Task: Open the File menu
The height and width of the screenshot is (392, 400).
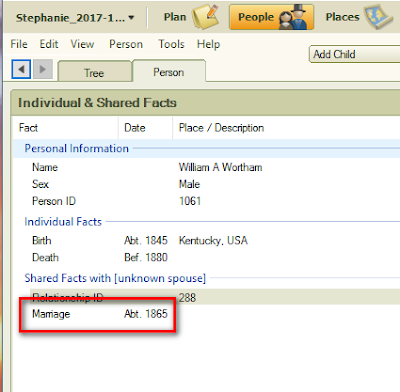Action: (19, 44)
